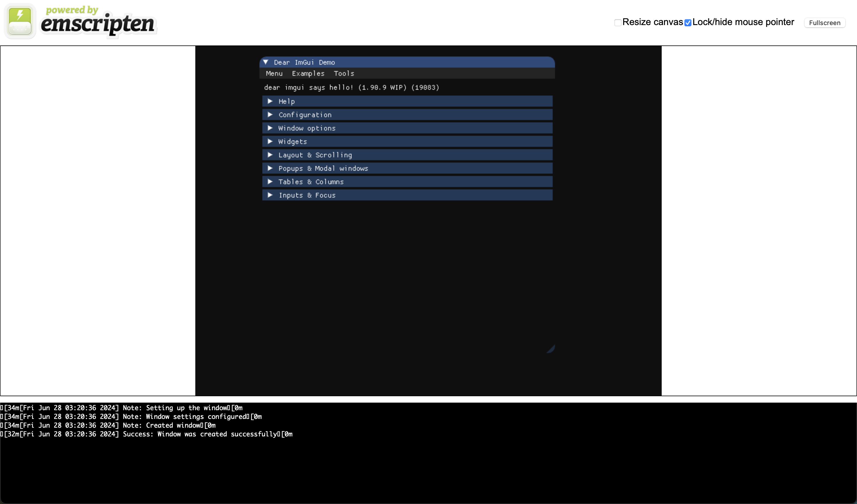
Task: Open the Menu menu in ImGui
Action: (274, 73)
